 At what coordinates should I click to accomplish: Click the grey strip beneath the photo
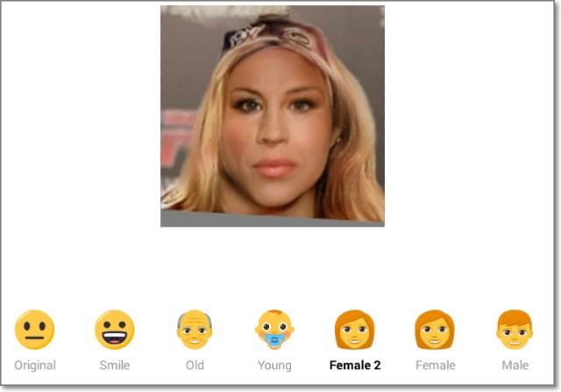click(x=272, y=219)
